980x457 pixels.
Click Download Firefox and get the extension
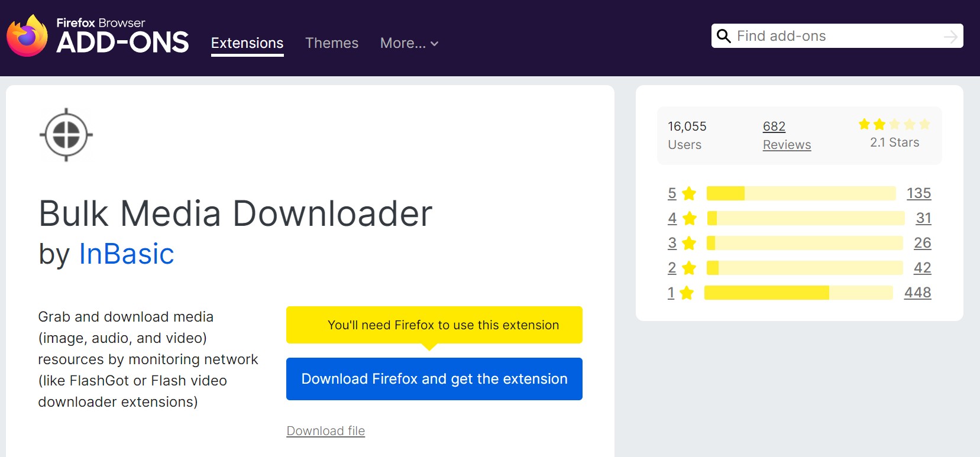434,379
